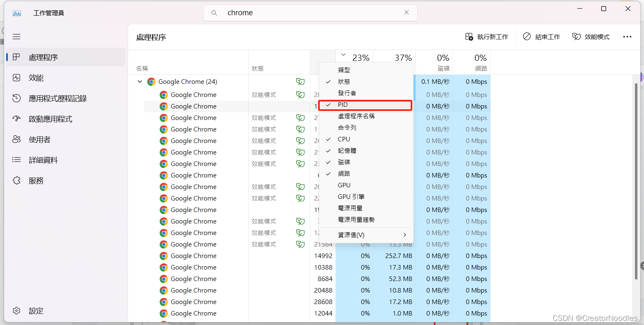
Task: Click the Startup apps (啟動應用程式) icon
Action: point(16,119)
